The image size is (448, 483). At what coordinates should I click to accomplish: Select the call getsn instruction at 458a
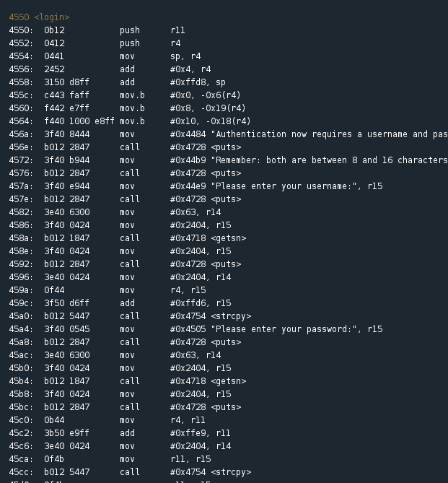[128, 238]
